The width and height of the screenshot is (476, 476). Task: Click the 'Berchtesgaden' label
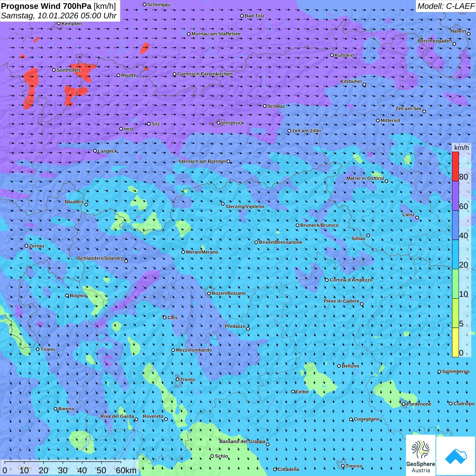point(435,41)
